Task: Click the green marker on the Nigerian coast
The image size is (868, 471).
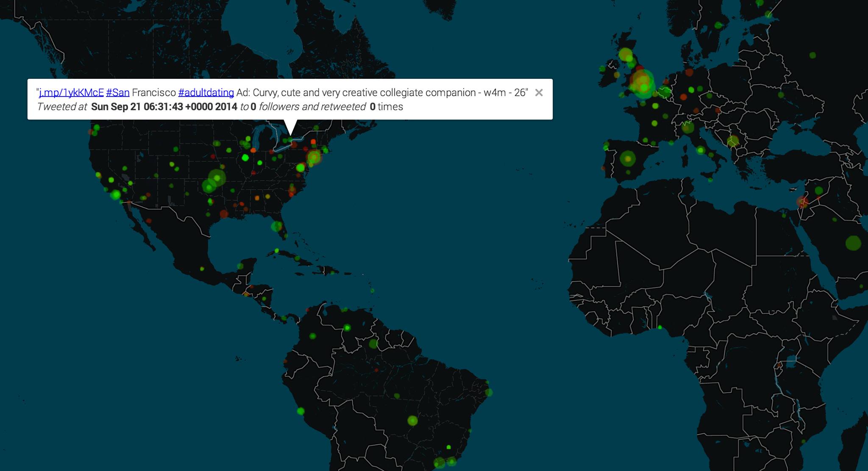Action: (x=659, y=327)
